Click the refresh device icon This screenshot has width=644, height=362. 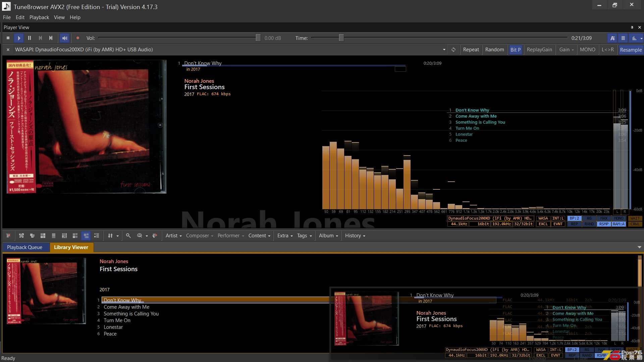453,50
